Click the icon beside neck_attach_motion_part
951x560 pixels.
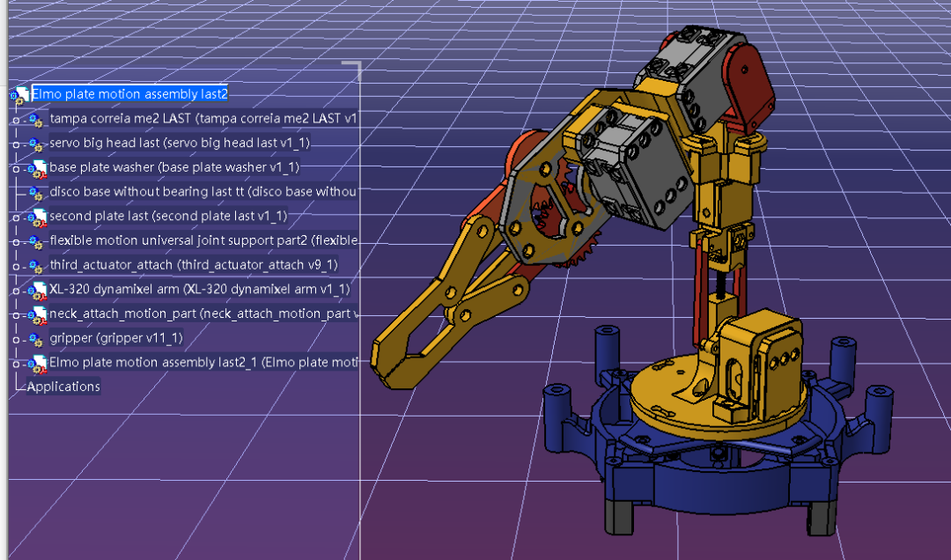pyautogui.click(x=38, y=315)
